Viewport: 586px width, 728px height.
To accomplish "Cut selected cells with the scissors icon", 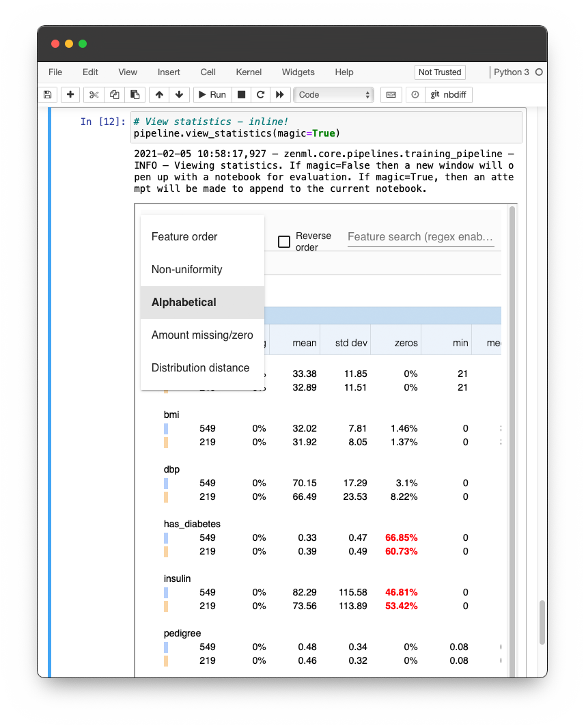I will [94, 95].
